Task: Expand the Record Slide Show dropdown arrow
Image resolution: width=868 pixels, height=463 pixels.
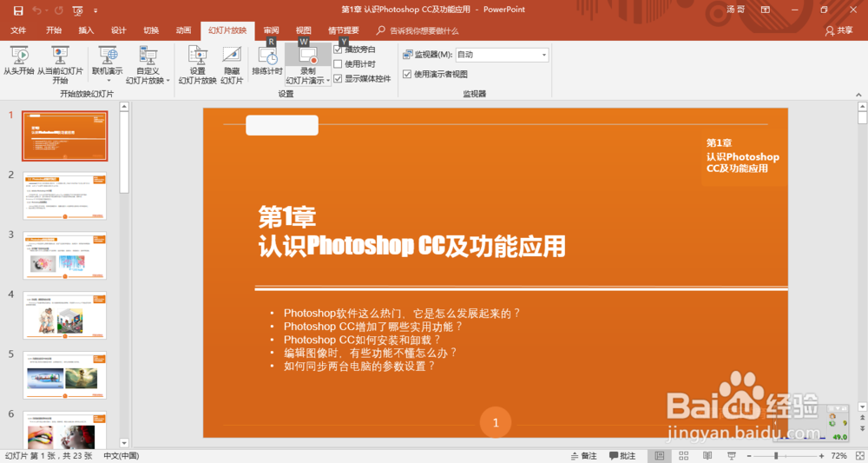Action: click(x=328, y=81)
